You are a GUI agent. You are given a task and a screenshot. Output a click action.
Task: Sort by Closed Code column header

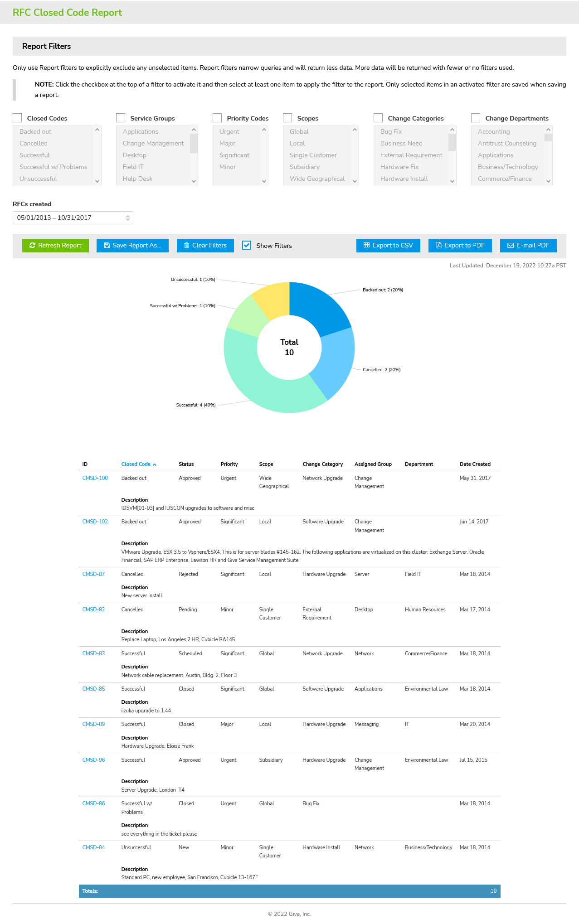point(136,464)
